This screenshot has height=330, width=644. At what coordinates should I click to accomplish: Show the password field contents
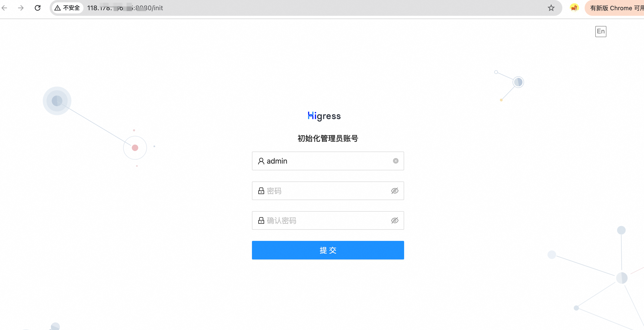(x=395, y=191)
